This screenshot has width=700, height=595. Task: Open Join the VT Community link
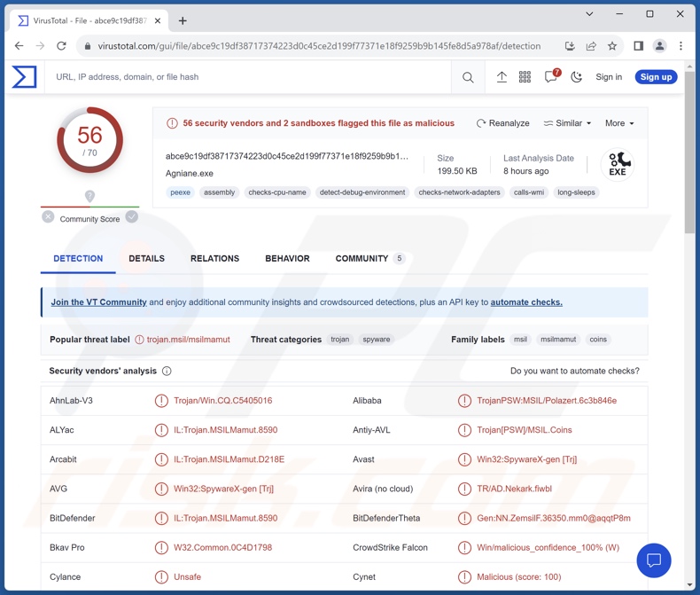[98, 302]
